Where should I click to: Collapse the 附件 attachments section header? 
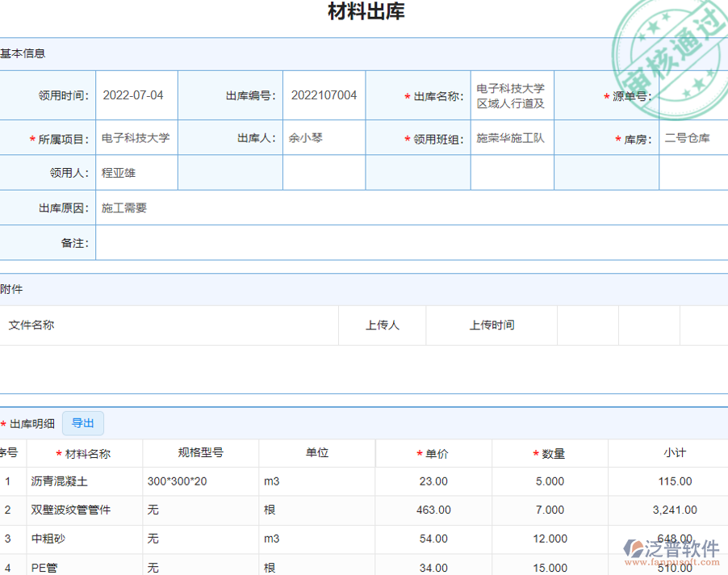(x=12, y=289)
